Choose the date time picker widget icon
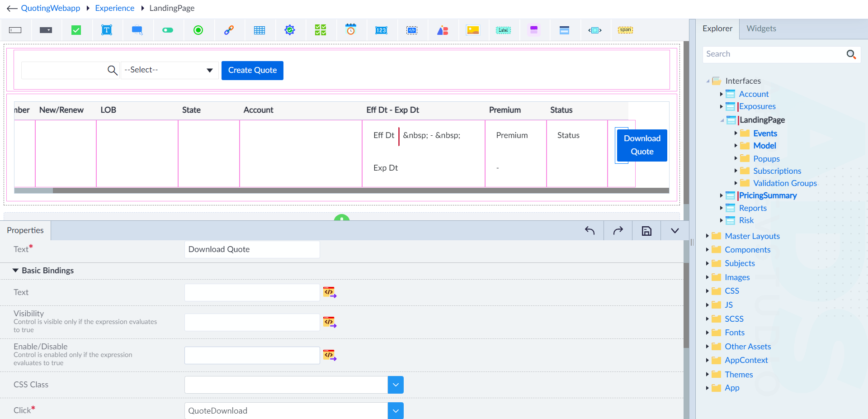Viewport: 868px width, 419px height. 351,30
